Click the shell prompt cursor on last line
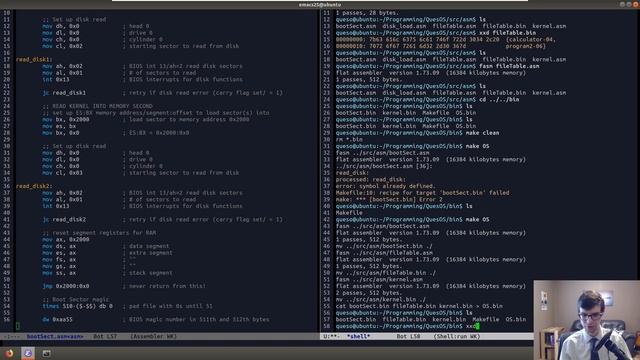Viewport: 640px width, 360px height. [477, 326]
